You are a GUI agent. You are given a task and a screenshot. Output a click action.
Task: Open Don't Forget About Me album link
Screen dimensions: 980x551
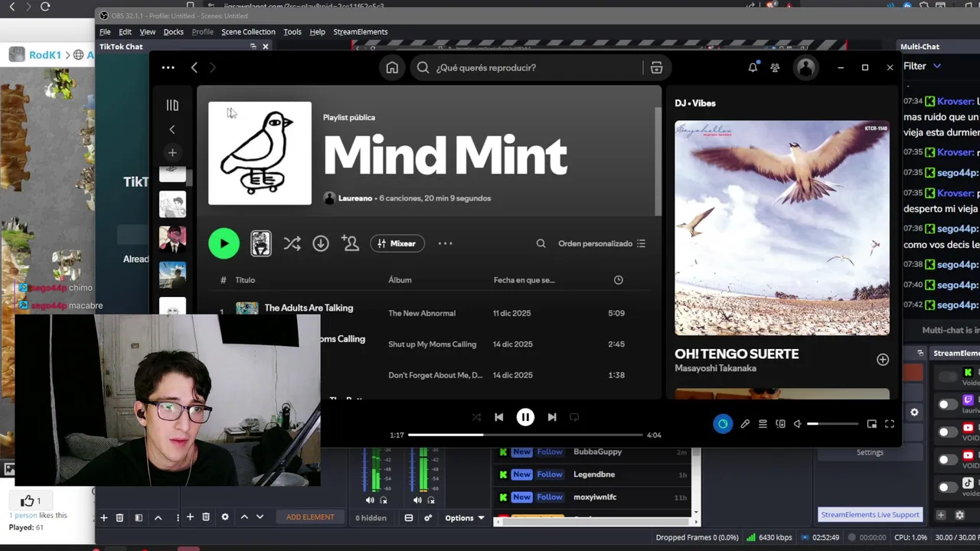pos(436,375)
